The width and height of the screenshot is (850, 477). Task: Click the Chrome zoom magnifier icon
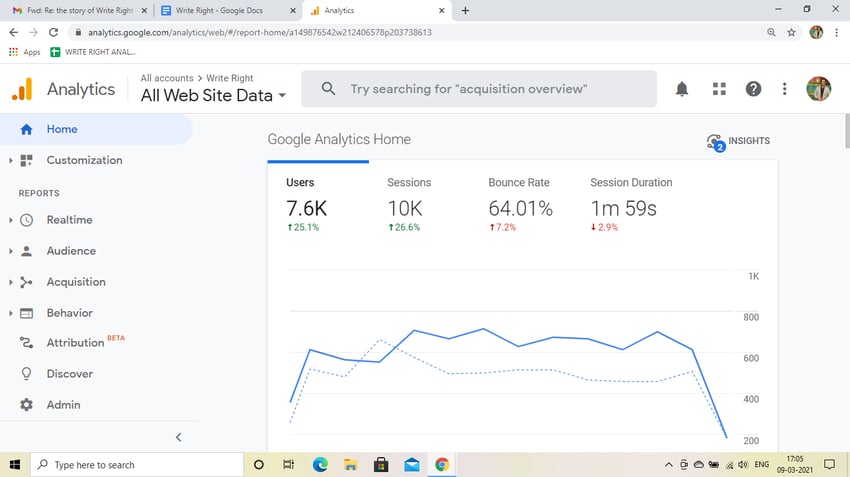771,33
